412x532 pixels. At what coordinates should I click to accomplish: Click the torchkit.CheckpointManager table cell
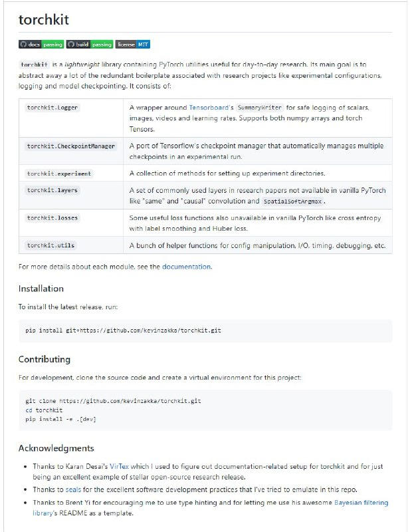(x=71, y=146)
